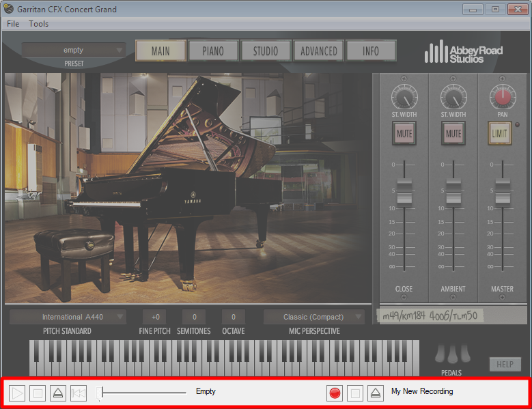
Task: Click the grand piano studio image
Action: tap(188, 188)
